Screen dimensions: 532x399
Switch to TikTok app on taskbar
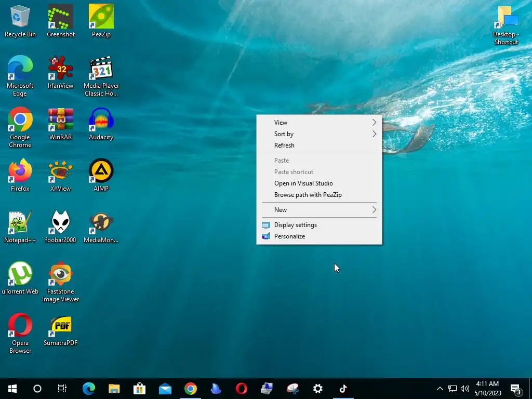[x=343, y=389]
